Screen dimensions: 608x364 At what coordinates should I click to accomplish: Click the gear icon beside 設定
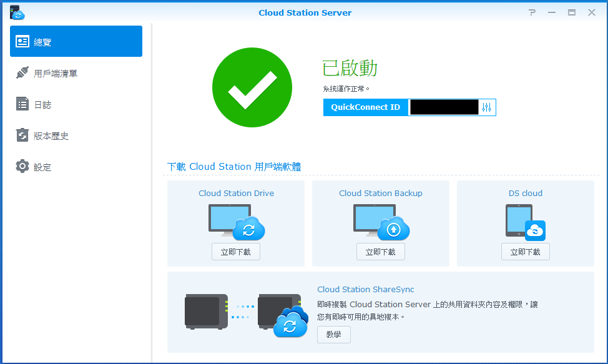click(22, 166)
